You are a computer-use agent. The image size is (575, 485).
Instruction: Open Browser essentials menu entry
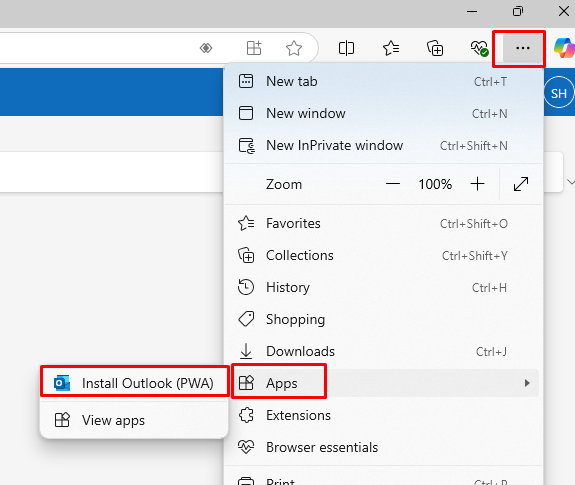384,447
